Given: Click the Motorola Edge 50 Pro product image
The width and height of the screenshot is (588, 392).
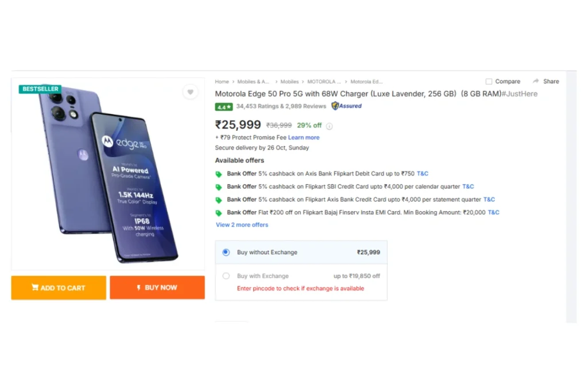Looking at the screenshot, I should tap(108, 173).
